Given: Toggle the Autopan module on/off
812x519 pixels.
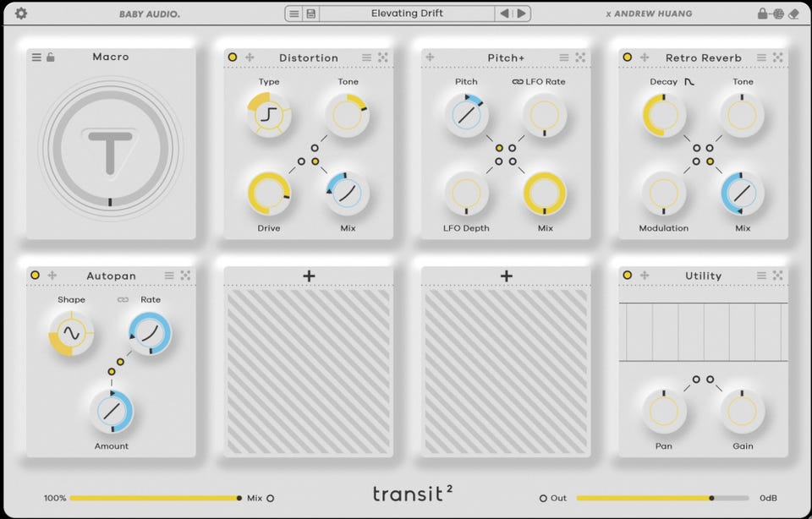Looking at the screenshot, I should 36,276.
